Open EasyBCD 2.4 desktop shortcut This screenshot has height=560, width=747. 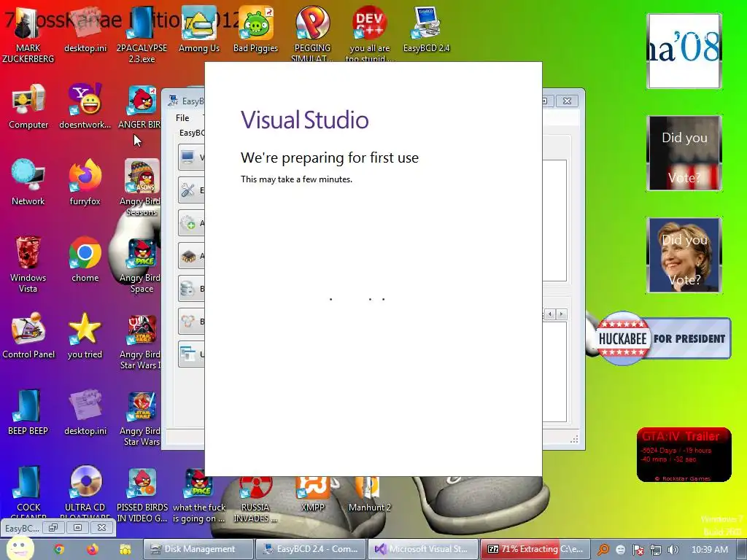[426, 29]
